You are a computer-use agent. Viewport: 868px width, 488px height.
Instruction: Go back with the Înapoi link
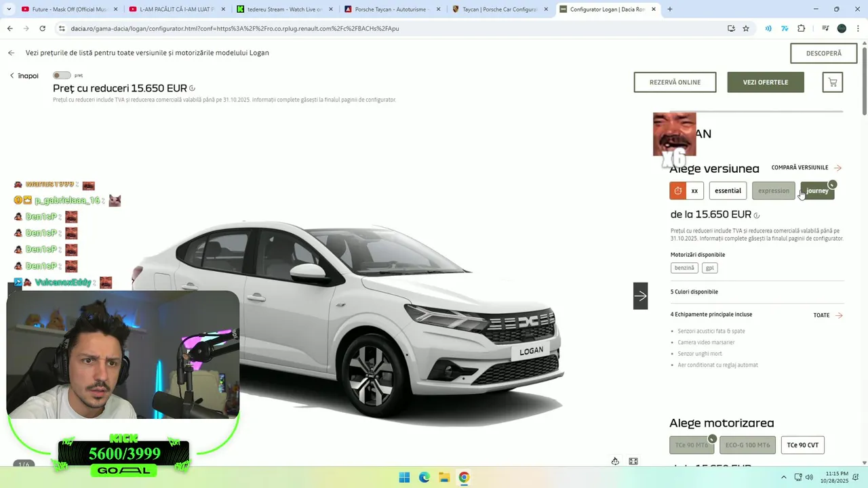[x=24, y=76]
